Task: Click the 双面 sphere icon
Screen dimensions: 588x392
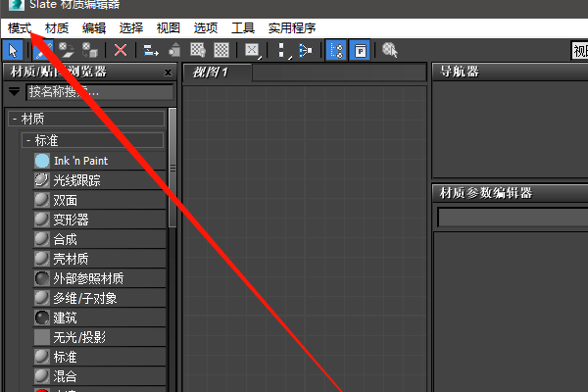Action: (x=42, y=200)
